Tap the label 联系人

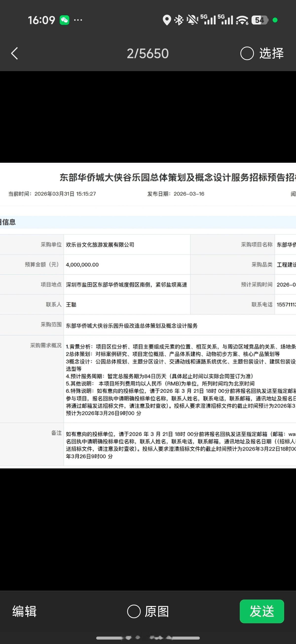pos(54,304)
